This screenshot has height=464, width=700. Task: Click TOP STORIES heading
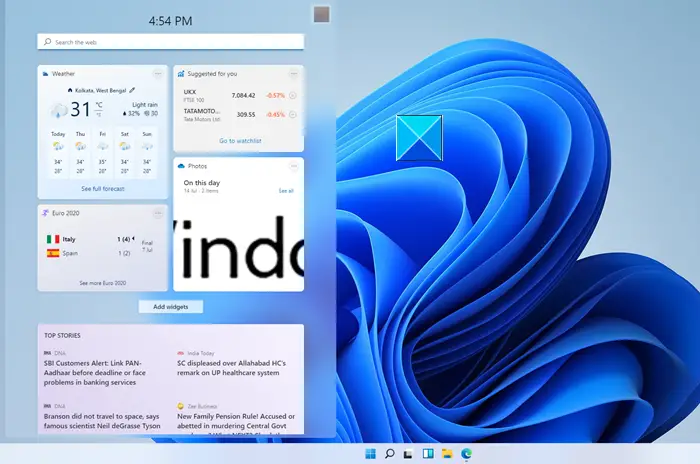click(x=62, y=335)
